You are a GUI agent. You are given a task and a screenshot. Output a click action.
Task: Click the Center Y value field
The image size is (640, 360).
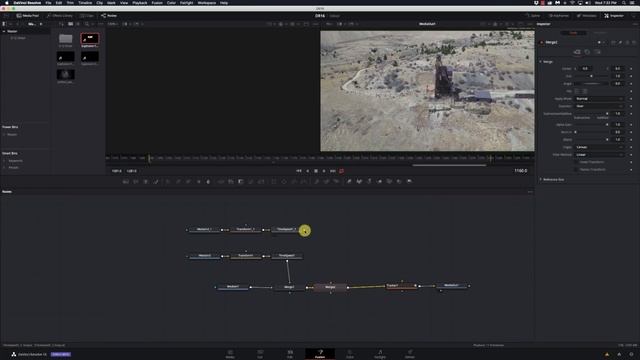click(618, 69)
